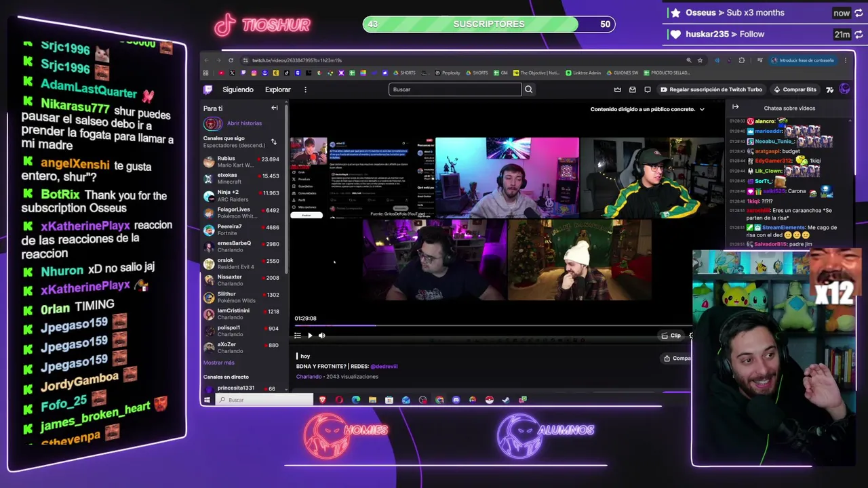Viewport: 868px width, 488px height.
Task: Play the paused Twitch video
Action: [310, 335]
